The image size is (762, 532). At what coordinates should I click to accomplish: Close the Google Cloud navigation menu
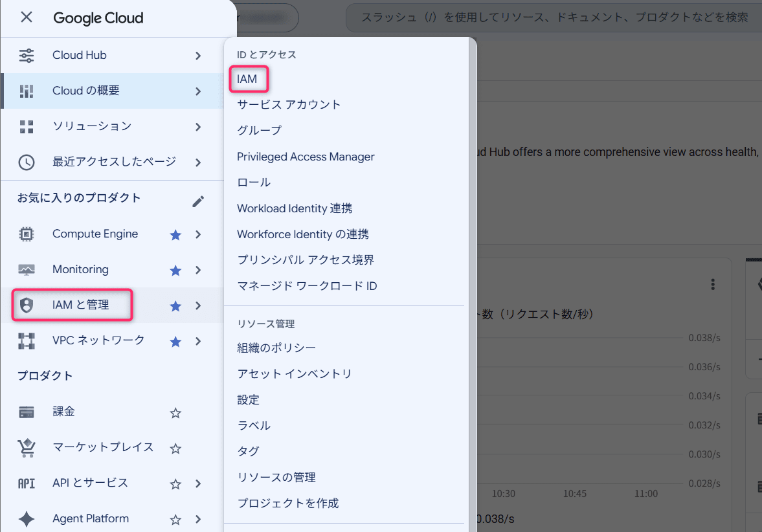point(27,17)
